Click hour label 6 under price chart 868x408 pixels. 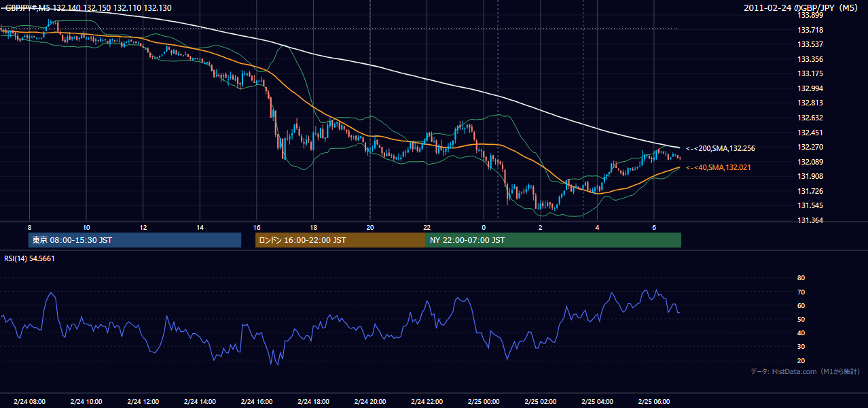coord(653,227)
